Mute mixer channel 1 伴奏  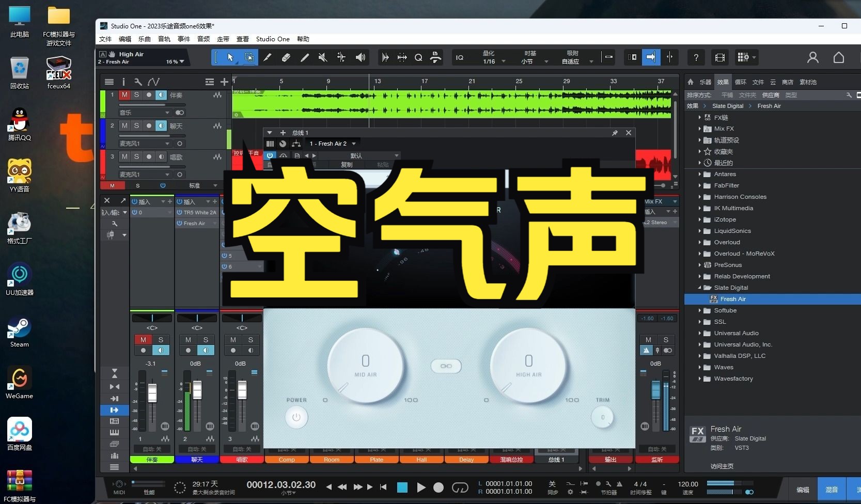point(143,339)
